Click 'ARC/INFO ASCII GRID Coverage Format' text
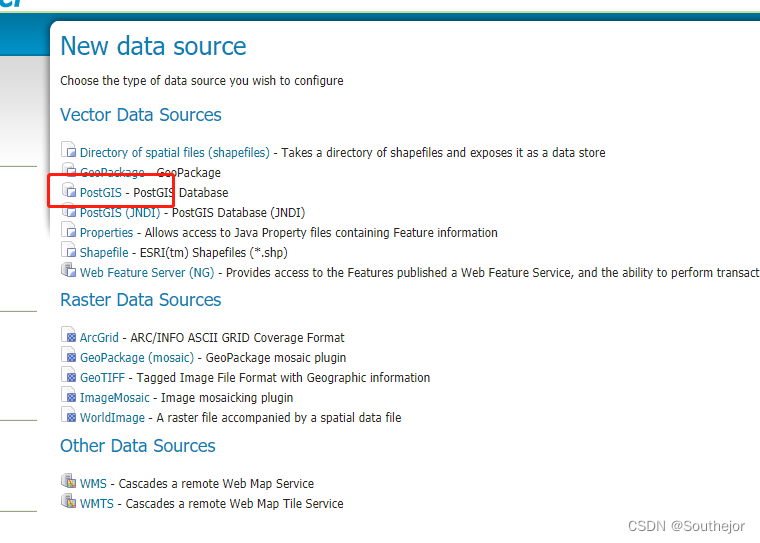Screen dimensions: 760x543 [x=238, y=337]
